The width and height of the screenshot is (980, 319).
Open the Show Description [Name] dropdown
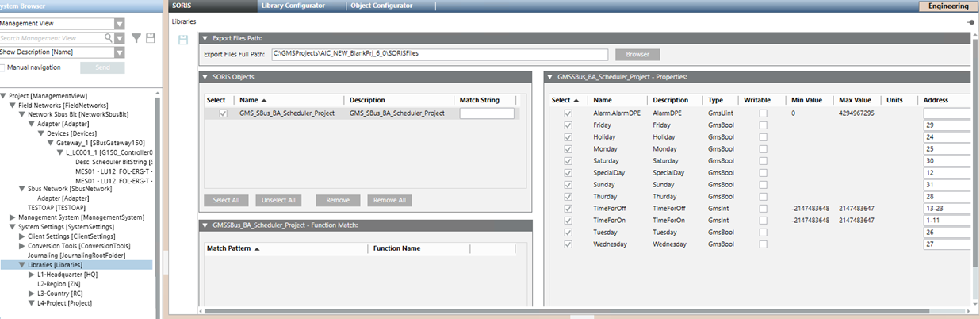coord(119,52)
